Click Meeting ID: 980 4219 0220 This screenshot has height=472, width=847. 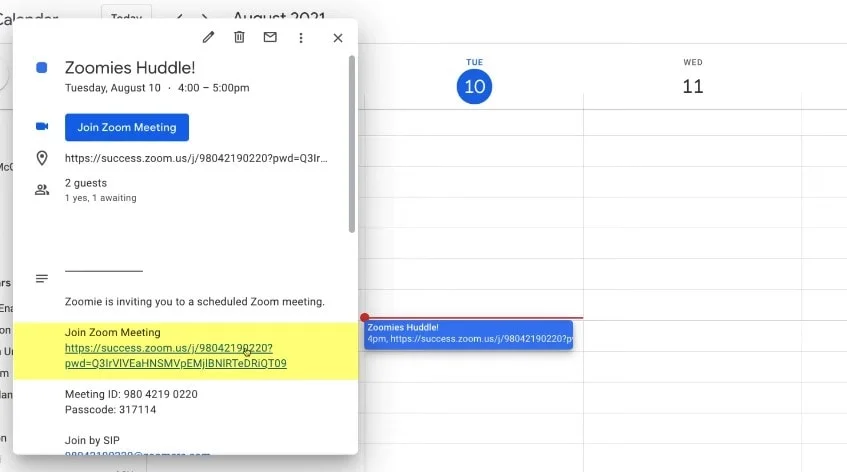click(131, 394)
